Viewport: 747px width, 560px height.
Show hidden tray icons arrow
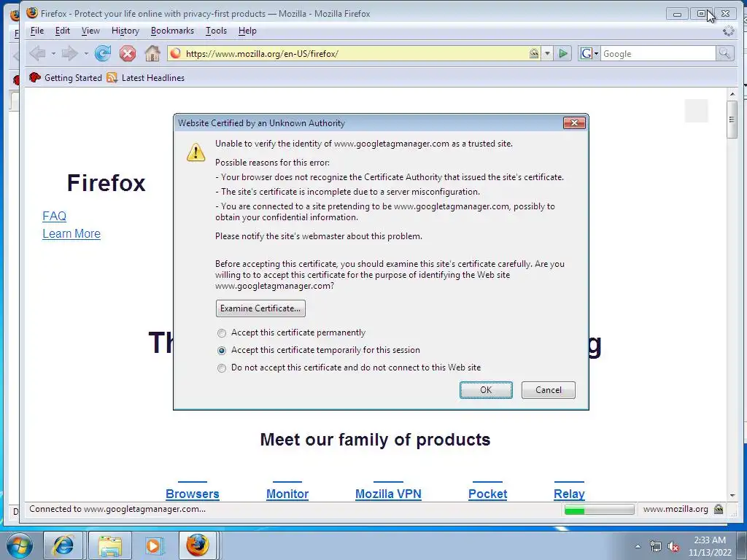638,547
